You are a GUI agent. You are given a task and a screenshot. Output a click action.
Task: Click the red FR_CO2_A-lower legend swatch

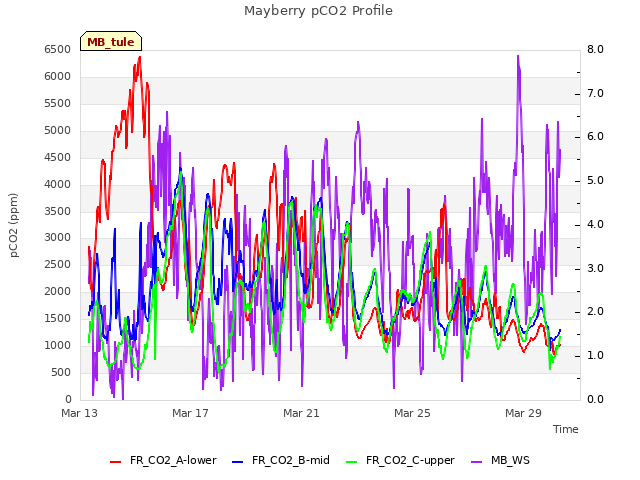(x=116, y=462)
